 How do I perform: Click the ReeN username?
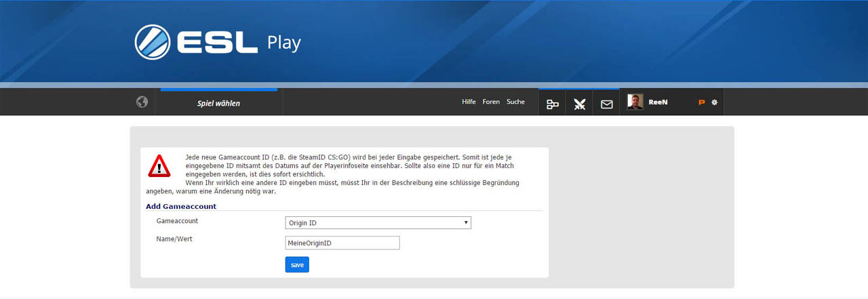[658, 102]
